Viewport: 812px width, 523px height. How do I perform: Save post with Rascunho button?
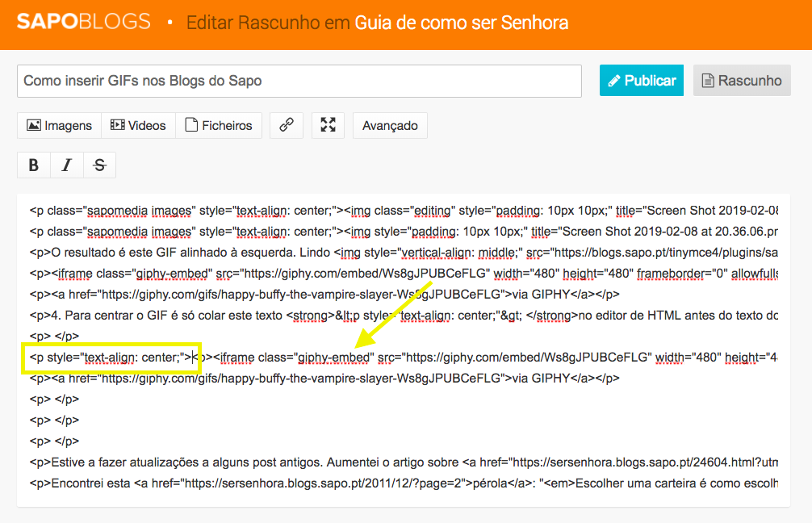coord(742,81)
